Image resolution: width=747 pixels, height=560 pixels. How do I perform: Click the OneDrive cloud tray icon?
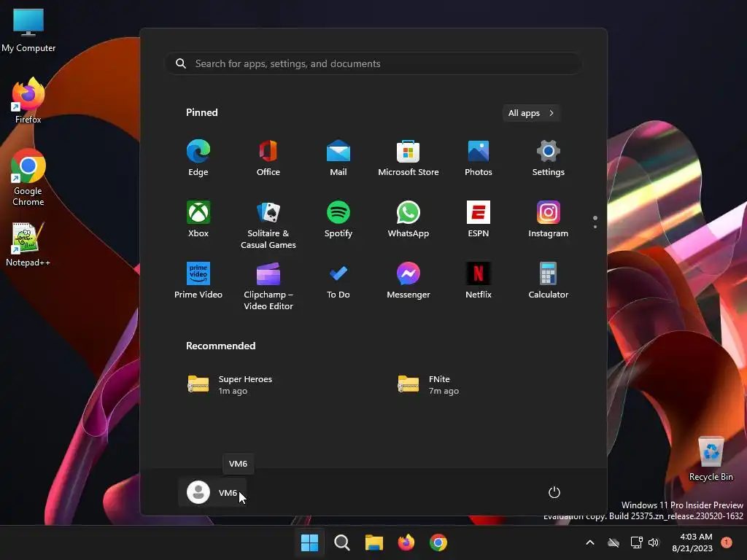click(x=614, y=542)
